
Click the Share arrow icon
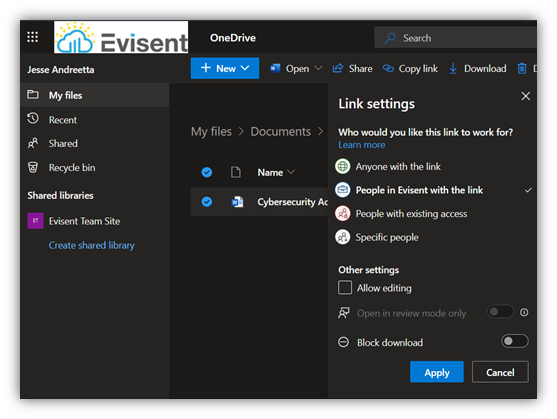[x=337, y=68]
